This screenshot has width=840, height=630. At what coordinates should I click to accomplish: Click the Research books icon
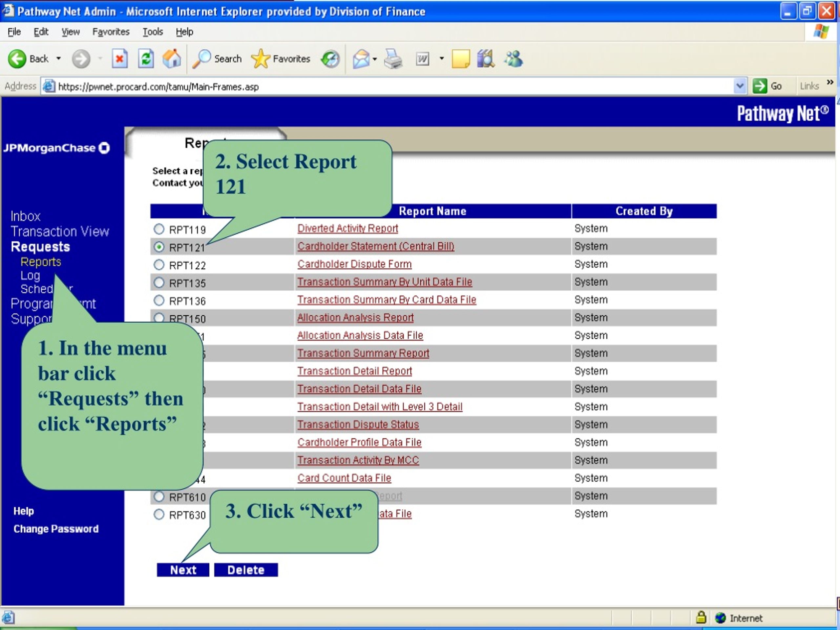pyautogui.click(x=486, y=59)
